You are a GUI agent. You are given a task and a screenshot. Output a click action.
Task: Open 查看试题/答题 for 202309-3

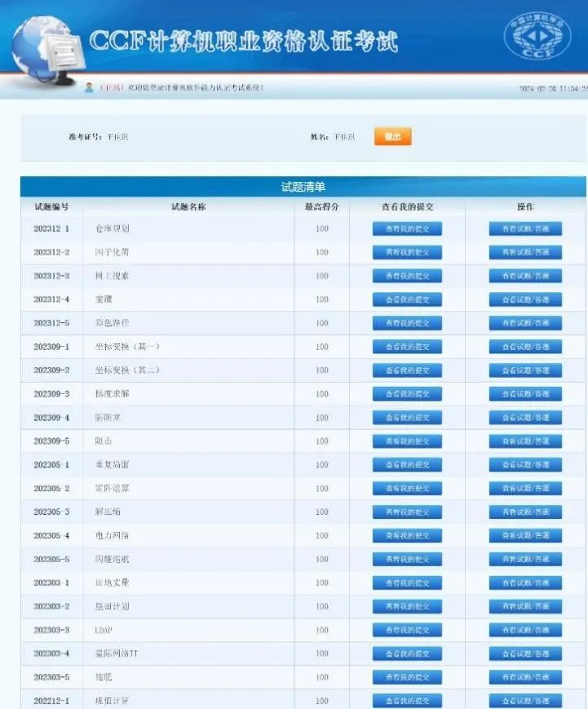tap(525, 394)
